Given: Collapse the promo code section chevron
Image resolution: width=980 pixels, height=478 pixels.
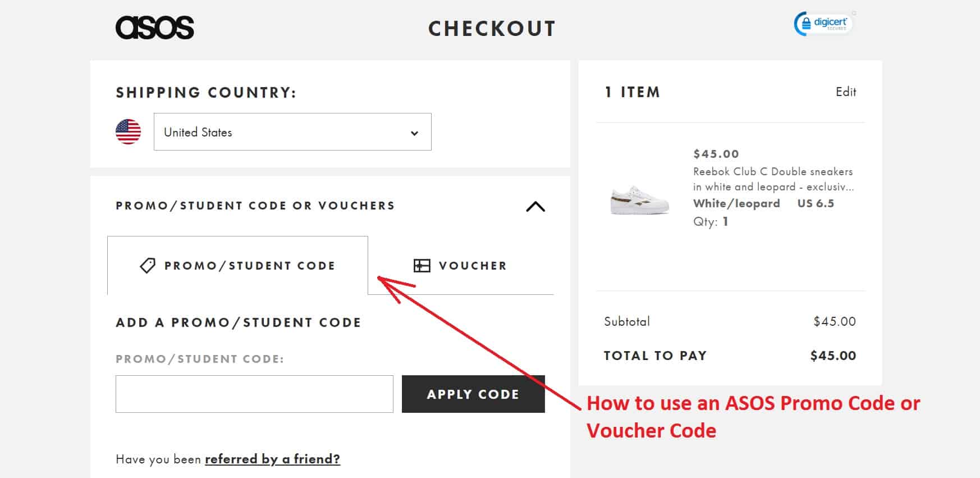Looking at the screenshot, I should [535, 207].
